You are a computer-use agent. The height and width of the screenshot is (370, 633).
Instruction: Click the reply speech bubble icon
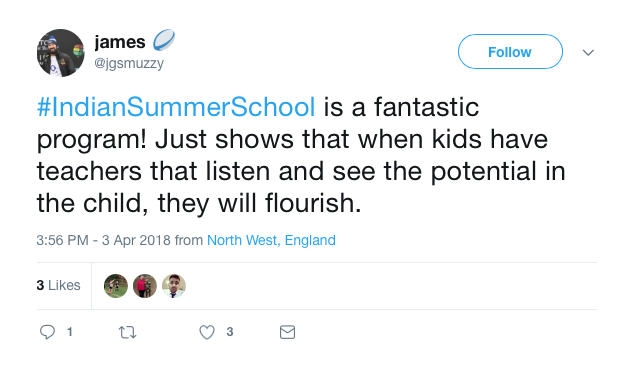47,332
